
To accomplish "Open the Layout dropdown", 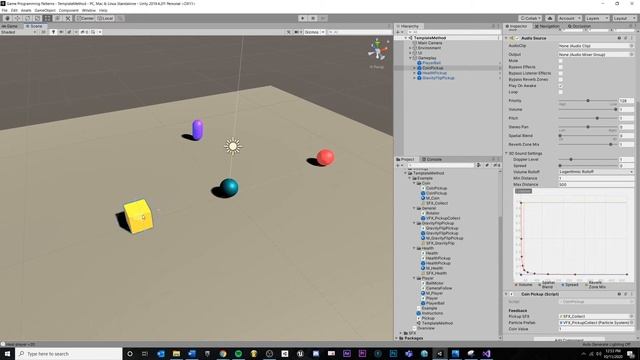I will 624,18.
